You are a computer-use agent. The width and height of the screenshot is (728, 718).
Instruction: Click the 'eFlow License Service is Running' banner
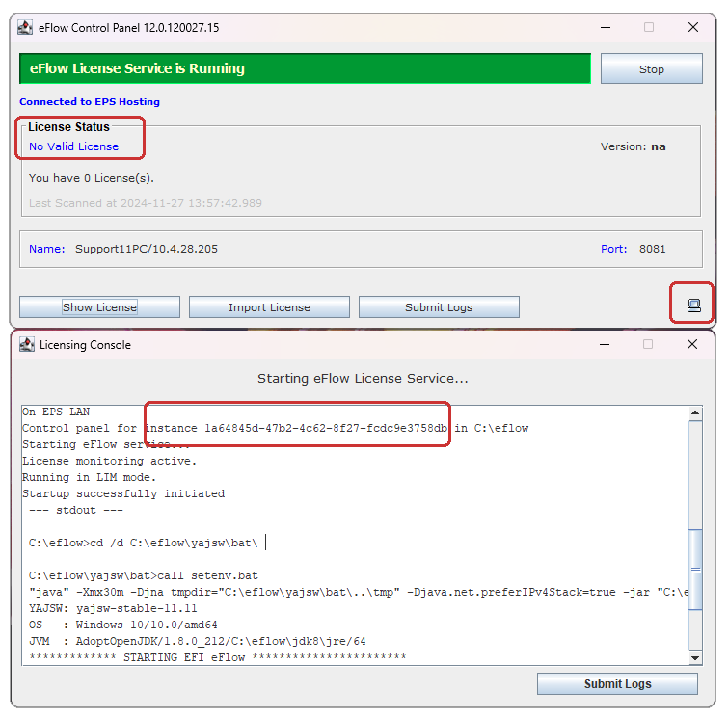[x=305, y=68]
